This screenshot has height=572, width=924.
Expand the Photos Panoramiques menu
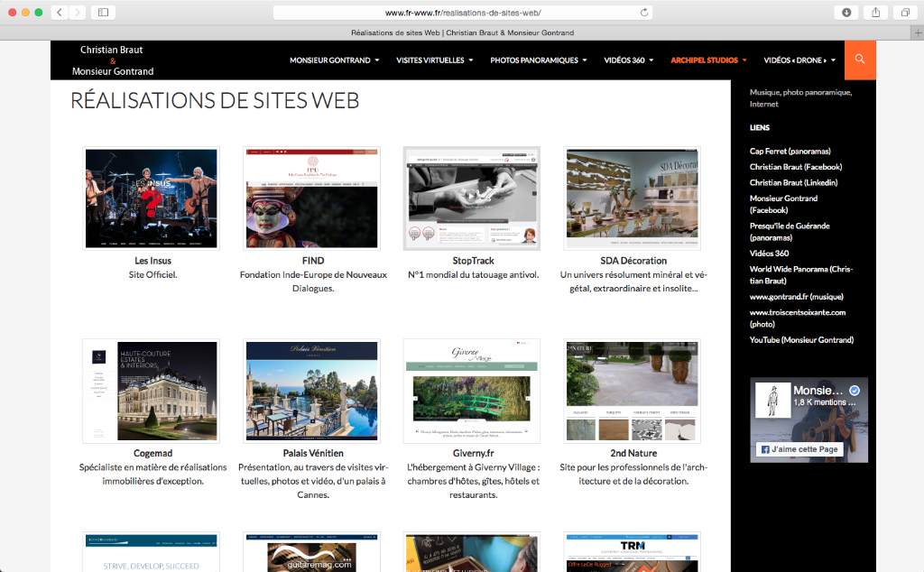tap(539, 60)
